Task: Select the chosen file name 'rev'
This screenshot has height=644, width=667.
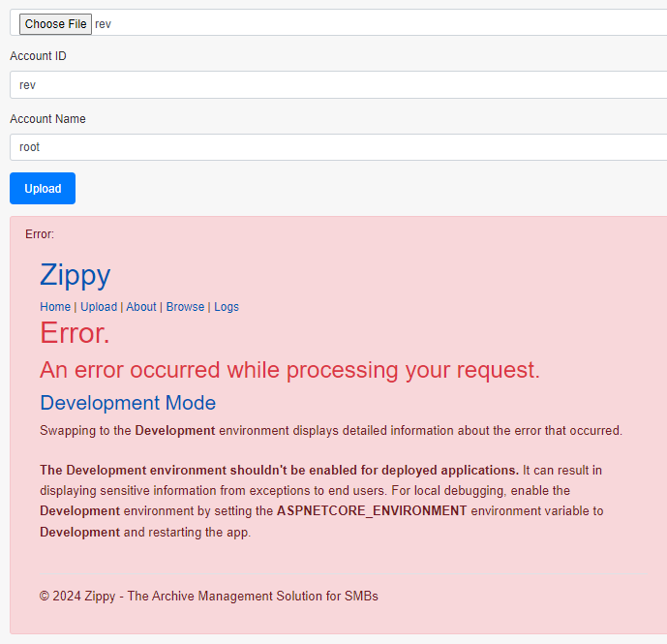Action: point(103,24)
